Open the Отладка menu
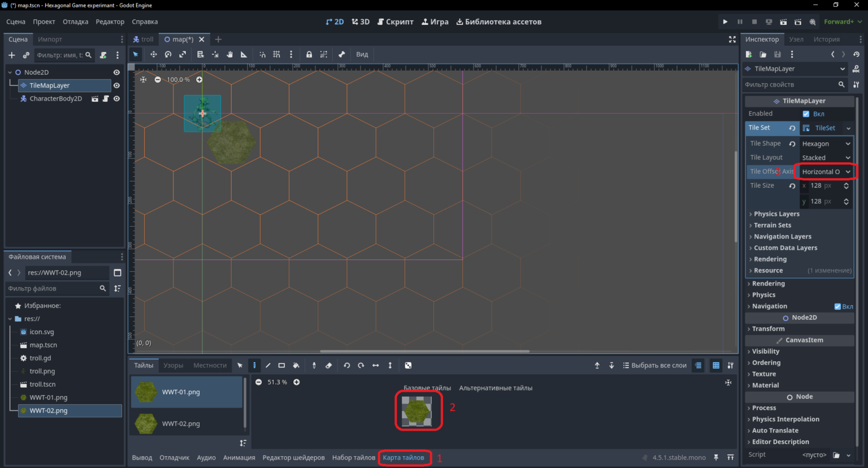Screen dimensions: 868x468 pos(75,21)
